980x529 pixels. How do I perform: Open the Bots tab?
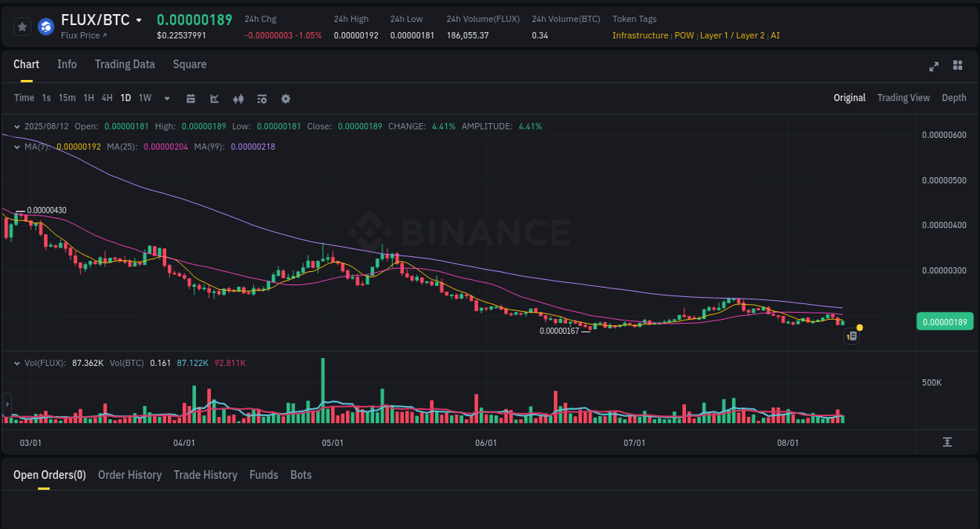pyautogui.click(x=301, y=475)
